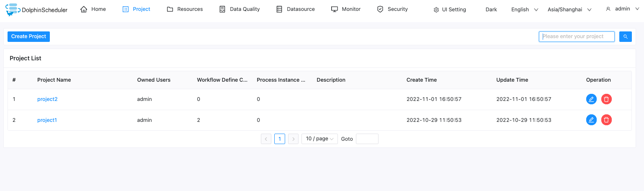
Task: Open the project2 link
Action: (47, 99)
